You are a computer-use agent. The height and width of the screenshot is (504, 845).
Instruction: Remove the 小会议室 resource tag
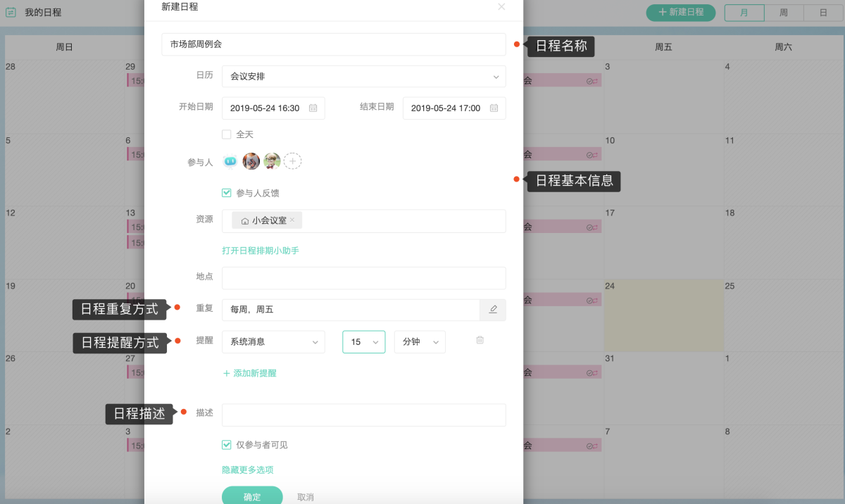(x=292, y=220)
